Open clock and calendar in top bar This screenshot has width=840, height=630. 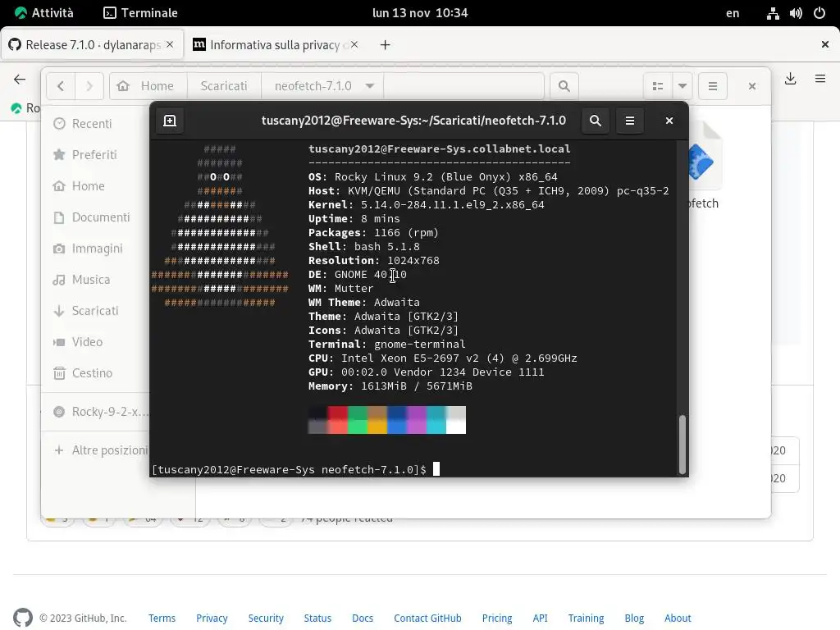coord(420,13)
